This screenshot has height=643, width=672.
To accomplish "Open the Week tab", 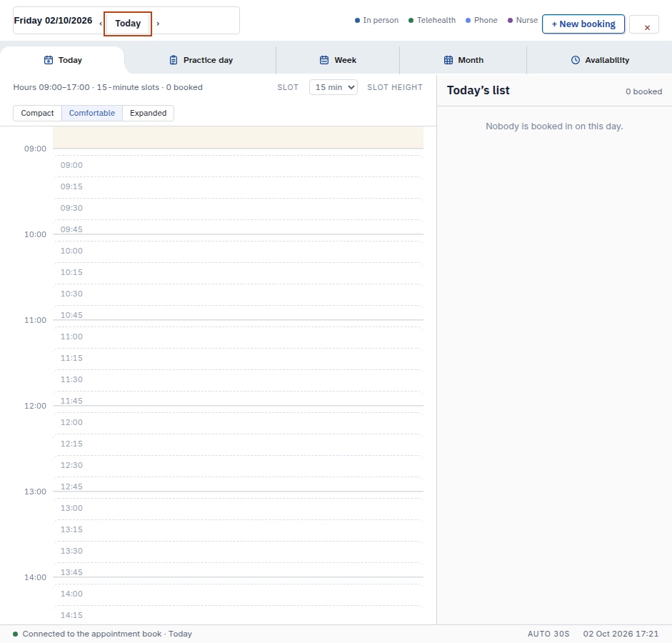I will [x=338, y=60].
